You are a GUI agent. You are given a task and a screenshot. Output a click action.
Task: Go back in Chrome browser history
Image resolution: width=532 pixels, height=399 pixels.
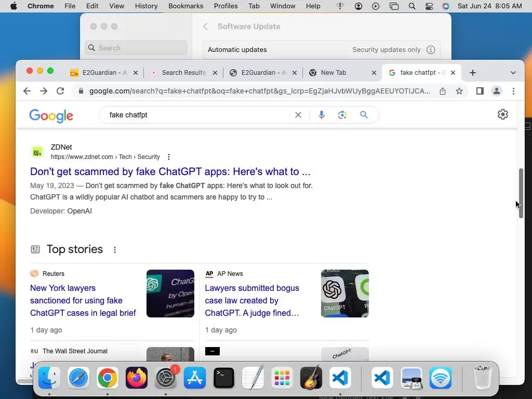coord(27,91)
